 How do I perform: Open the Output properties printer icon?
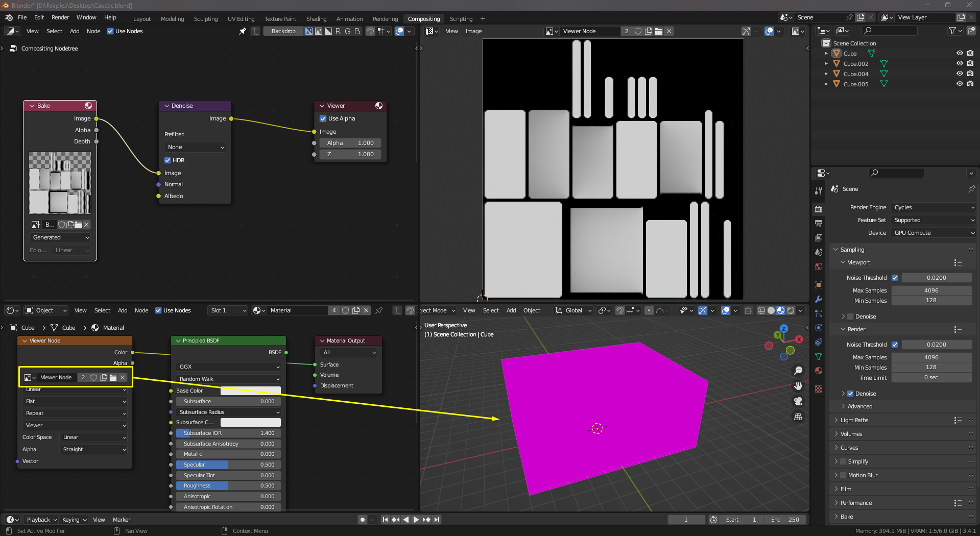[x=819, y=223]
